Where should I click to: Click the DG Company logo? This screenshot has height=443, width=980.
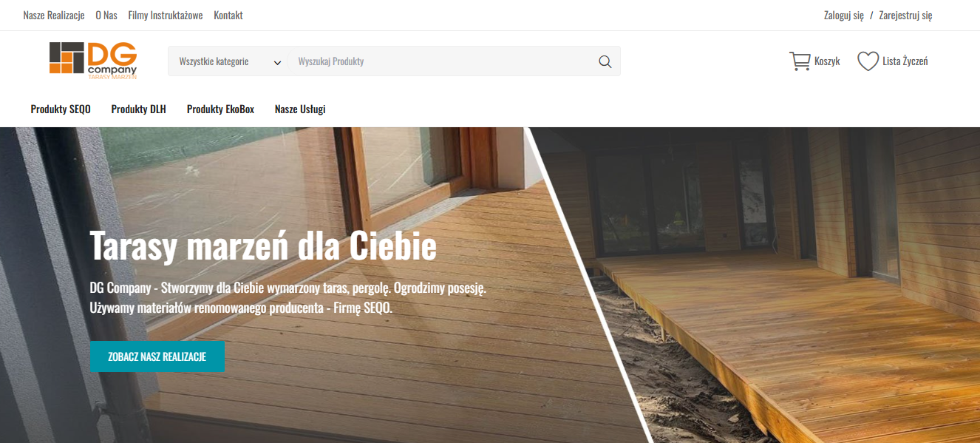[93, 61]
